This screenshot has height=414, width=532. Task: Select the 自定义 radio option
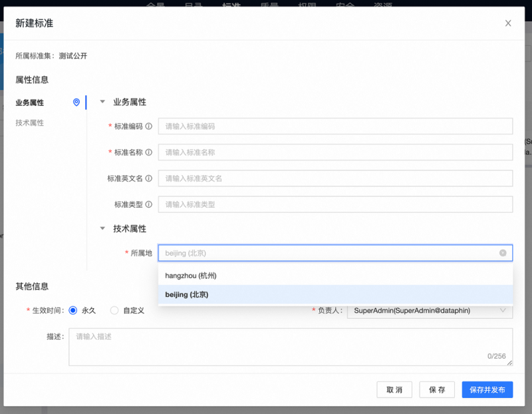coord(114,310)
